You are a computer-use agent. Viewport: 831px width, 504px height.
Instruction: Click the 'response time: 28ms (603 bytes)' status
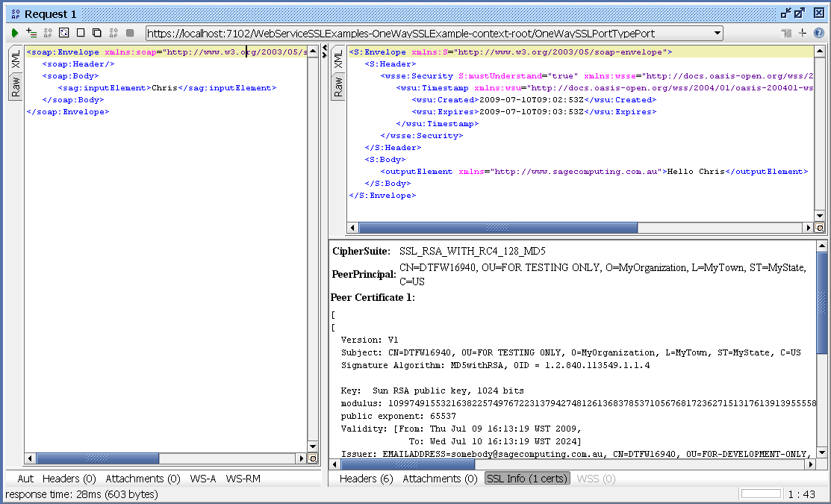(x=82, y=494)
